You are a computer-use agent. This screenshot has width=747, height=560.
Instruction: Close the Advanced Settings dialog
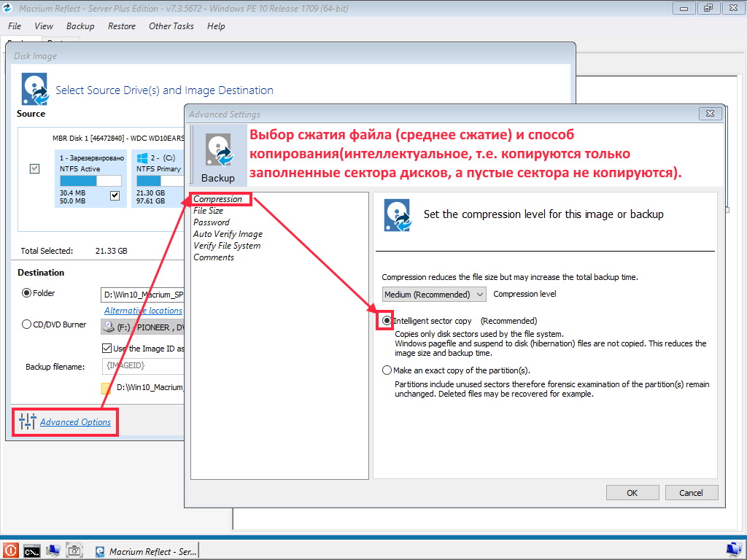coord(710,113)
